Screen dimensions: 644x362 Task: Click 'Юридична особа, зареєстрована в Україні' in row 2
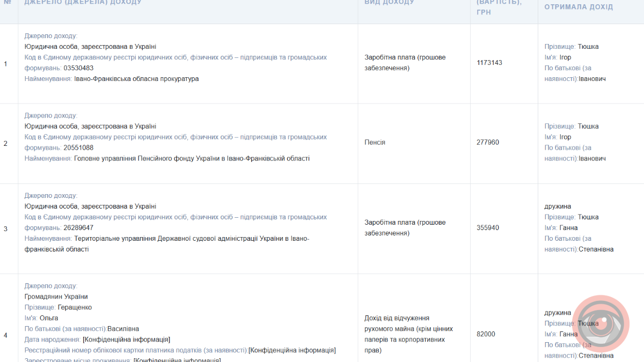point(90,127)
